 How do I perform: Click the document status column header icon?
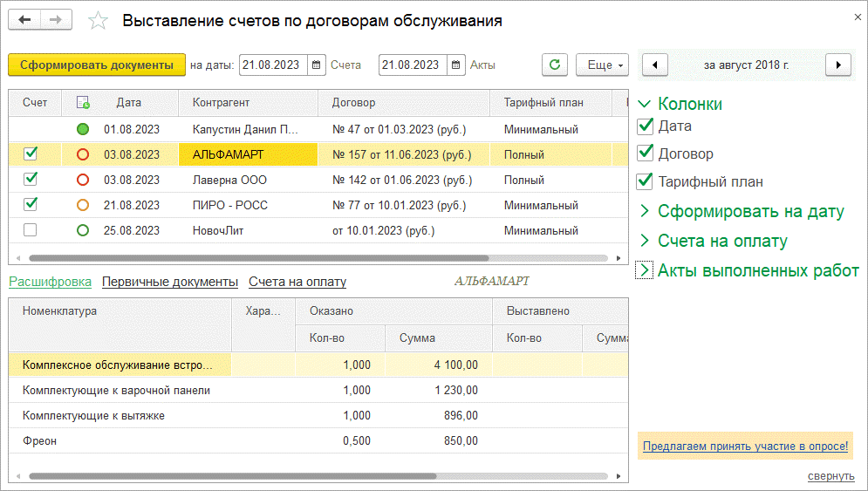tap(83, 103)
